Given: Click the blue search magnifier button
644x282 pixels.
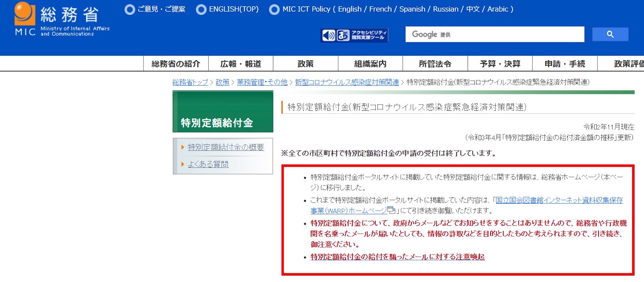Looking at the screenshot, I should [610, 34].
